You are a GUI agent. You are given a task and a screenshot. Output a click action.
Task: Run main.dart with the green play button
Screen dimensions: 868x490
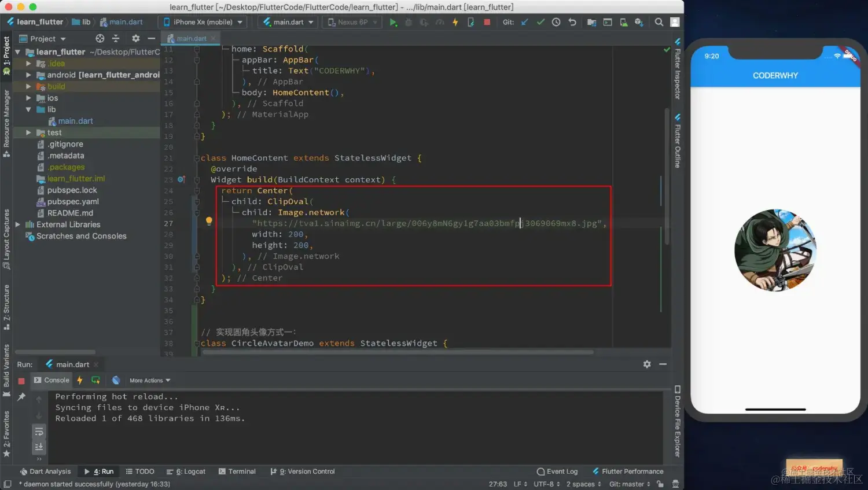tap(393, 22)
